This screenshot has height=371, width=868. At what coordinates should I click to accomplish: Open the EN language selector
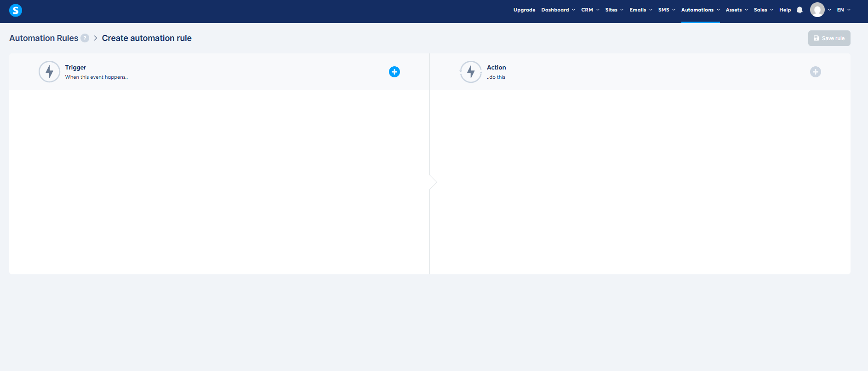[x=843, y=10]
